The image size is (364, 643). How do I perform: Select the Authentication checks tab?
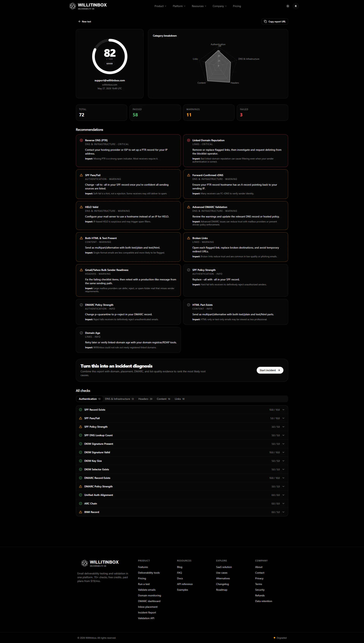(x=89, y=399)
